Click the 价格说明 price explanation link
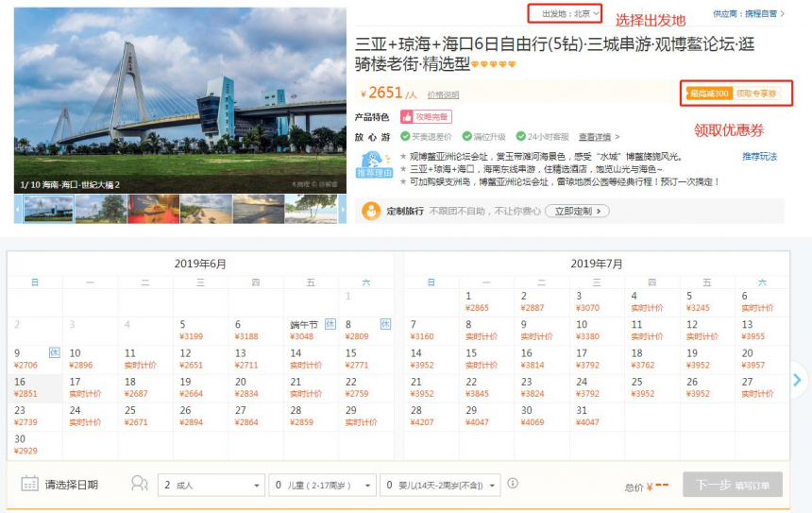 pos(443,94)
